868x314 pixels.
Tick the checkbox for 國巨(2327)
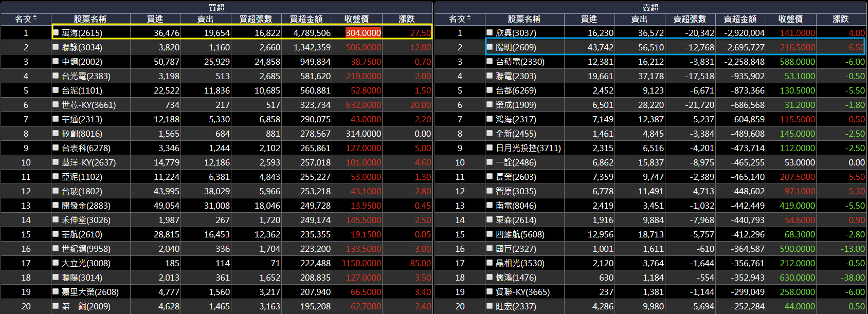[490, 248]
